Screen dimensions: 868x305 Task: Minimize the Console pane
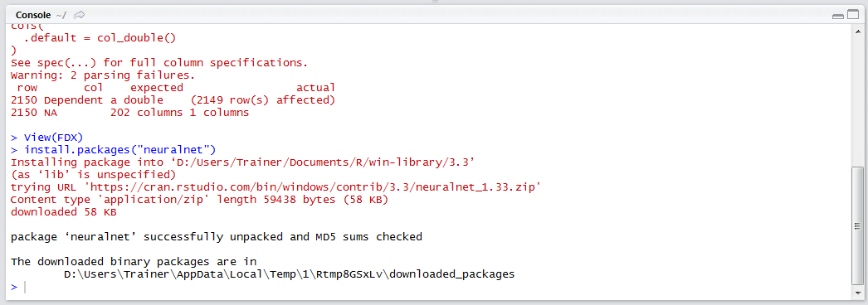pyautogui.click(x=837, y=16)
